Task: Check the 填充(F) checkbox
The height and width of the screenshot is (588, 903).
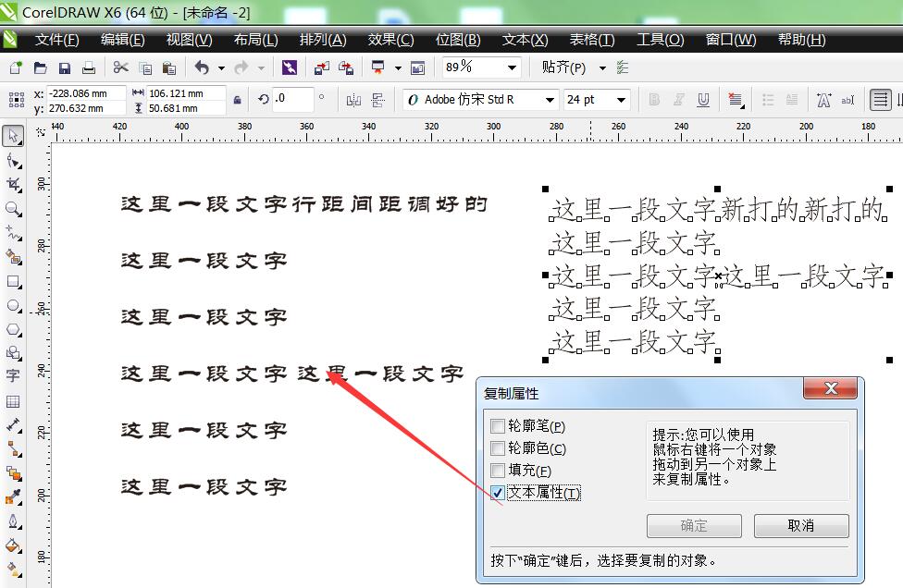Action: pos(498,471)
